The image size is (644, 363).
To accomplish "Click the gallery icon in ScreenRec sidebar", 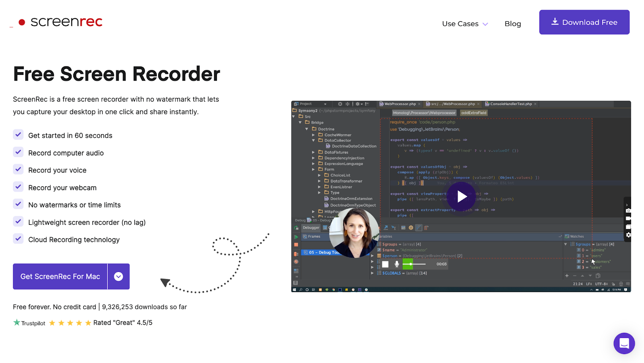I will [628, 227].
